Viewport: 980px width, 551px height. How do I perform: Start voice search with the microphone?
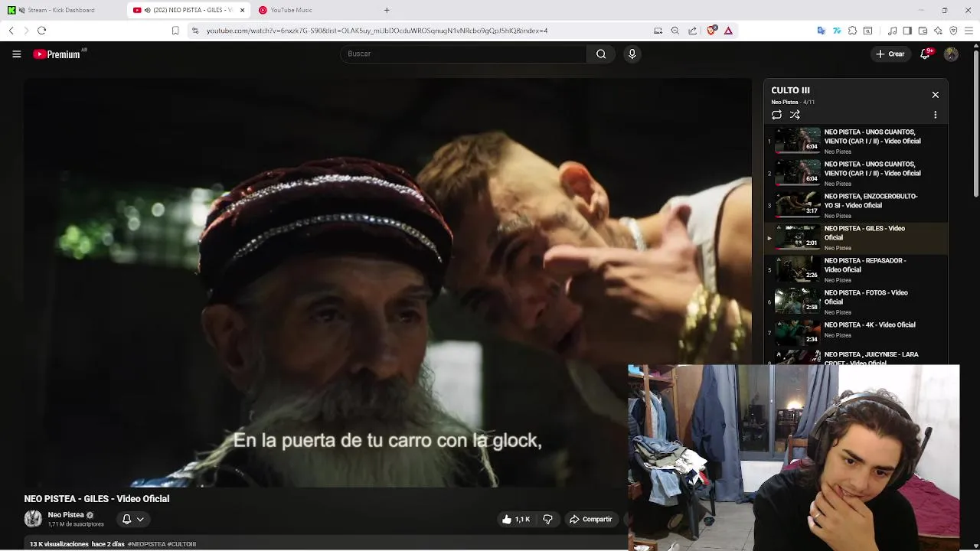click(632, 54)
